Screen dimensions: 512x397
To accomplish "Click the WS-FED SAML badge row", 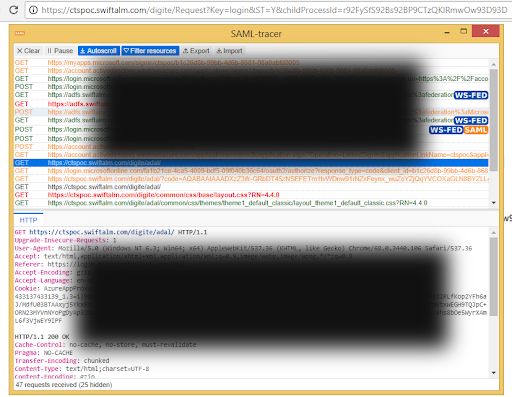I will (x=251, y=130).
